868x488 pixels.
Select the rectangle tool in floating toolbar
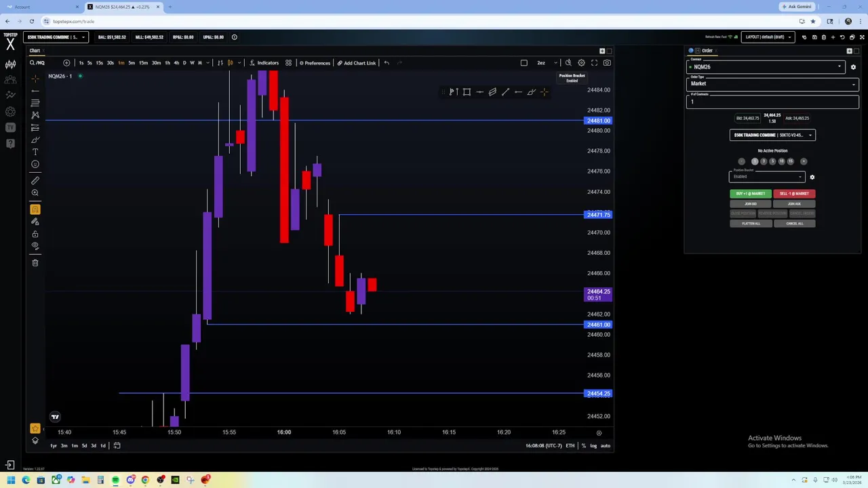(467, 92)
